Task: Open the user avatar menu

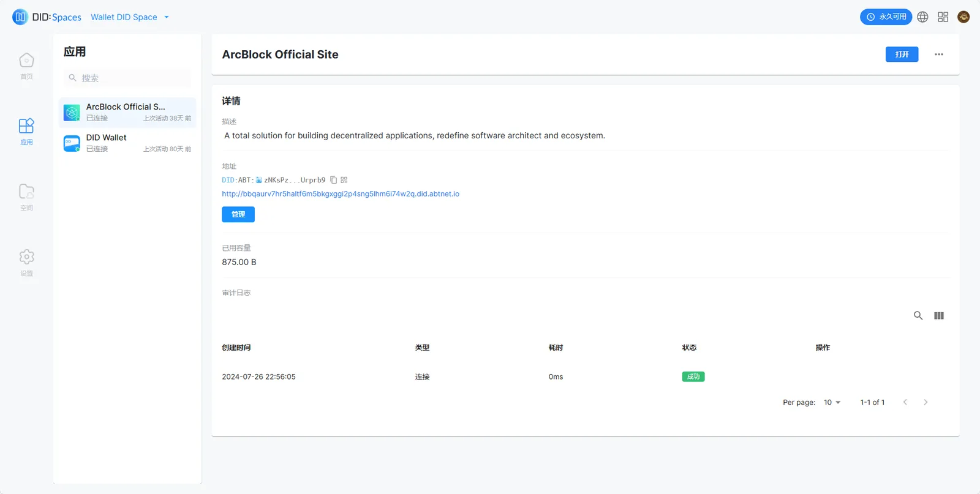Action: (x=963, y=17)
